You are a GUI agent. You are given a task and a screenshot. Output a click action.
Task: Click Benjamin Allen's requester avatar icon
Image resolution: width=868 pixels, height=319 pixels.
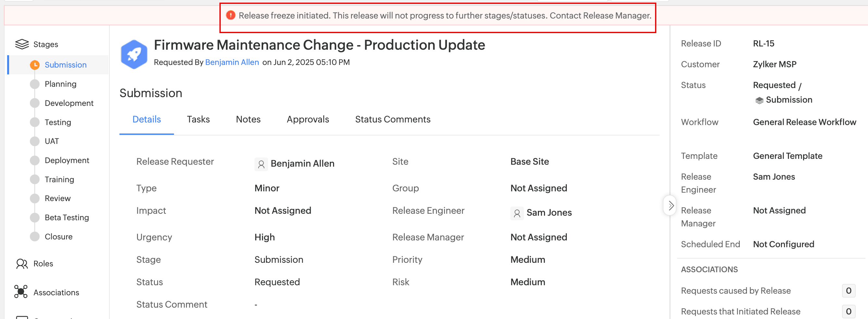[x=261, y=164]
